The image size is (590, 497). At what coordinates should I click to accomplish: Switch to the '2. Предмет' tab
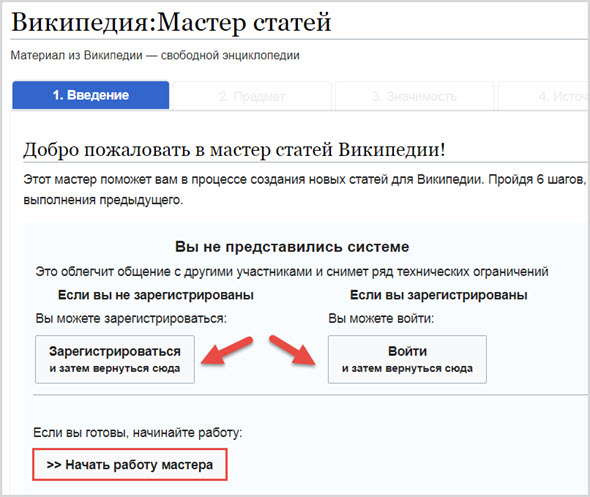252,96
